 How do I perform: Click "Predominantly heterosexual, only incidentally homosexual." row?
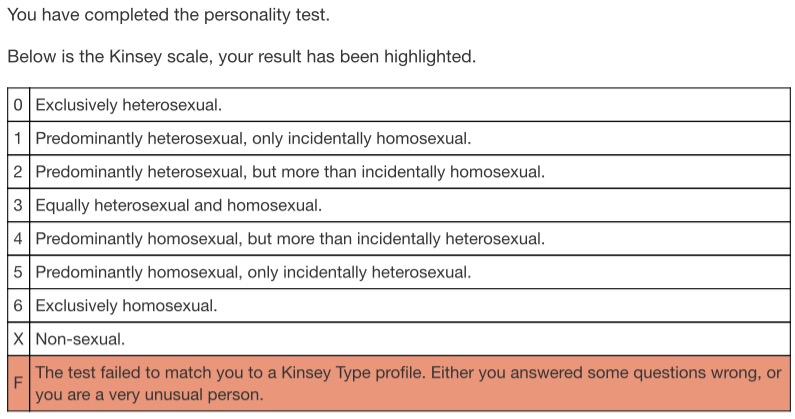click(x=253, y=138)
